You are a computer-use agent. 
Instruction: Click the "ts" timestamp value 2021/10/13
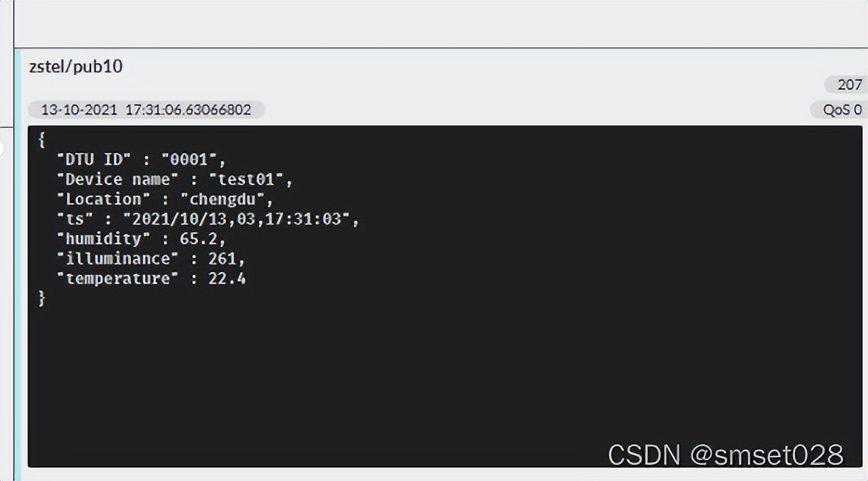tap(236, 219)
